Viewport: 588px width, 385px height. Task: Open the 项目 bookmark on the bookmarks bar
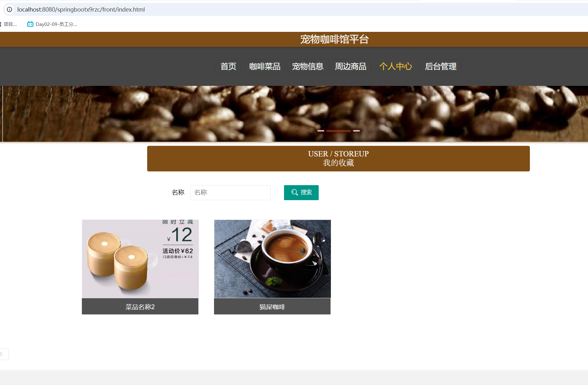pos(9,24)
